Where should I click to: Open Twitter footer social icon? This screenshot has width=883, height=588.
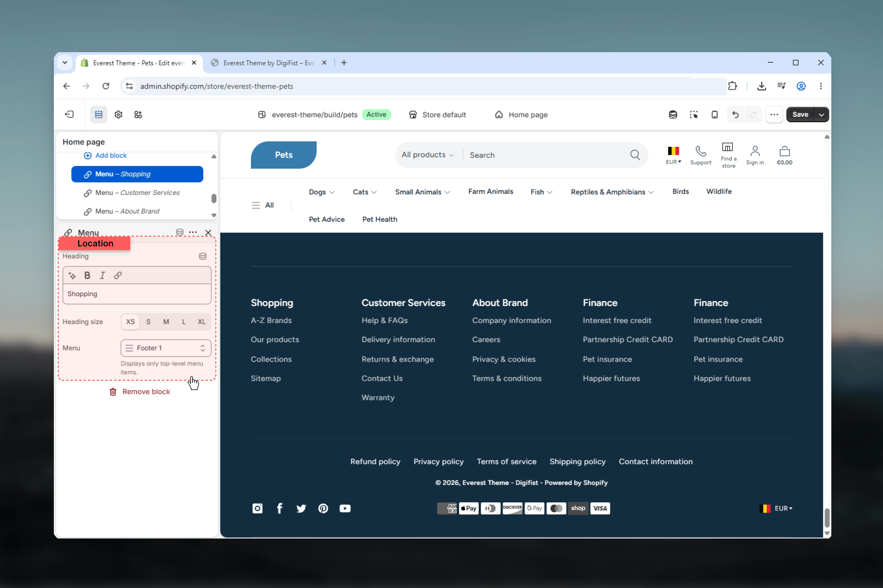[x=301, y=508]
